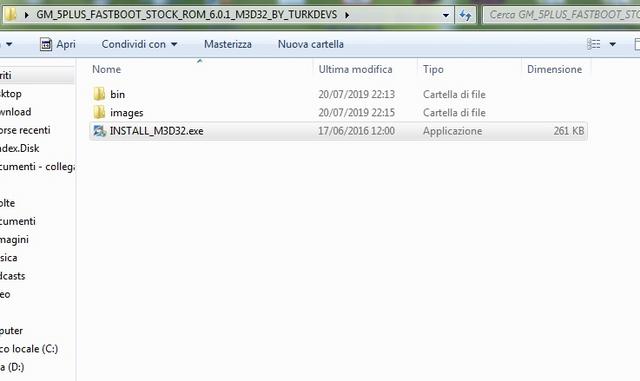The height and width of the screenshot is (381, 640).
Task: Click the Apri toolbar button
Action: 58,44
